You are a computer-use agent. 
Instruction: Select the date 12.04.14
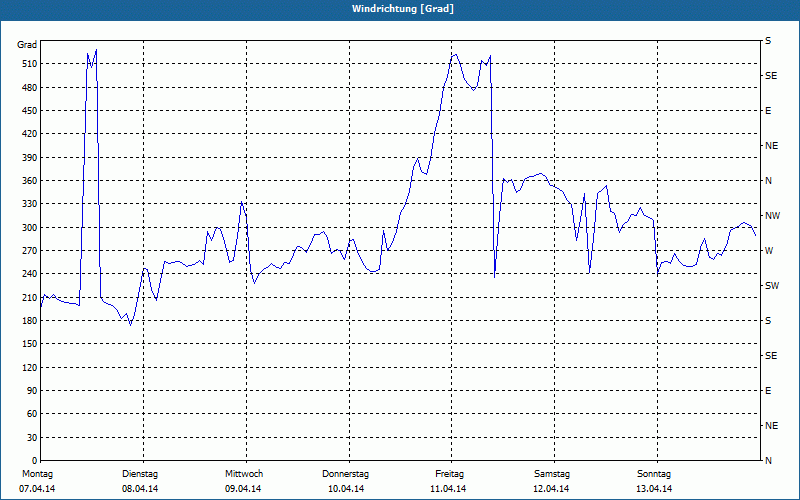[551, 489]
